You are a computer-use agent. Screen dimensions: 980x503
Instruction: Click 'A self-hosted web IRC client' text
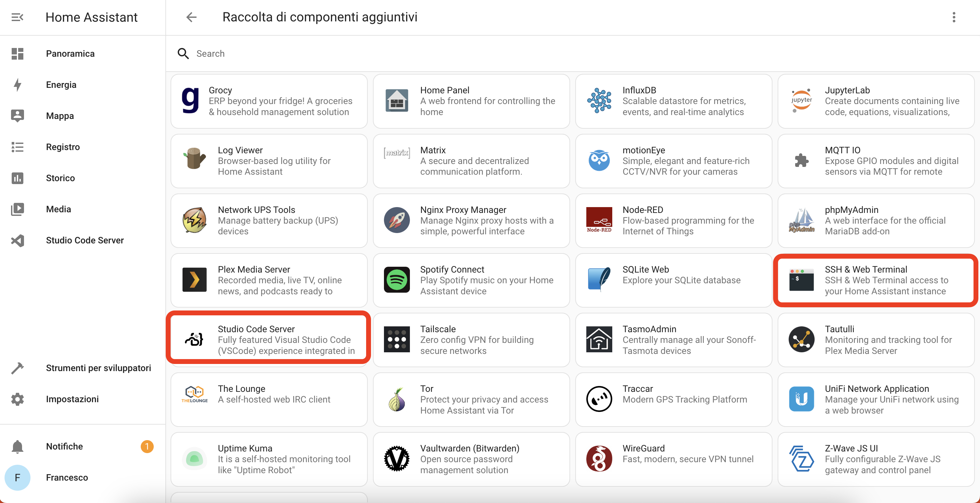[274, 399]
